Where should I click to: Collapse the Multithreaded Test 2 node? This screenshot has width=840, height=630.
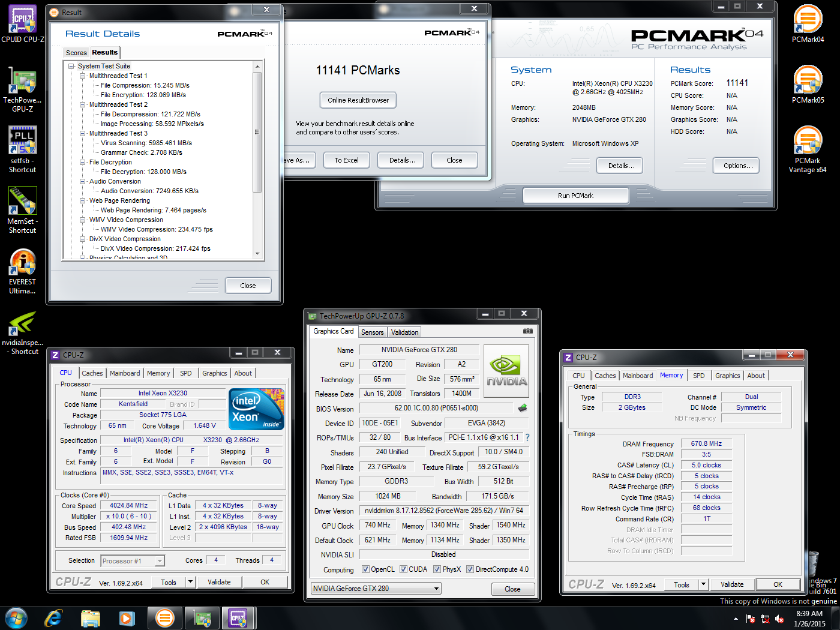tap(83, 104)
